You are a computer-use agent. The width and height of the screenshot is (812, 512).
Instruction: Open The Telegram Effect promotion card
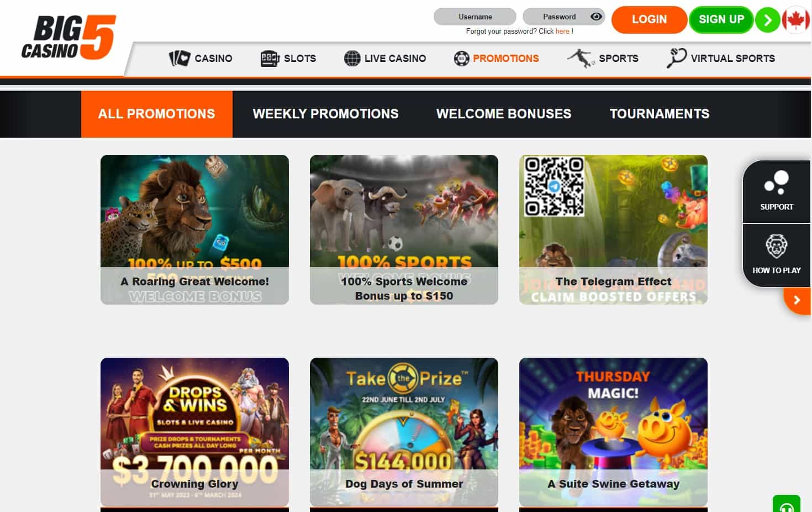[613, 229]
